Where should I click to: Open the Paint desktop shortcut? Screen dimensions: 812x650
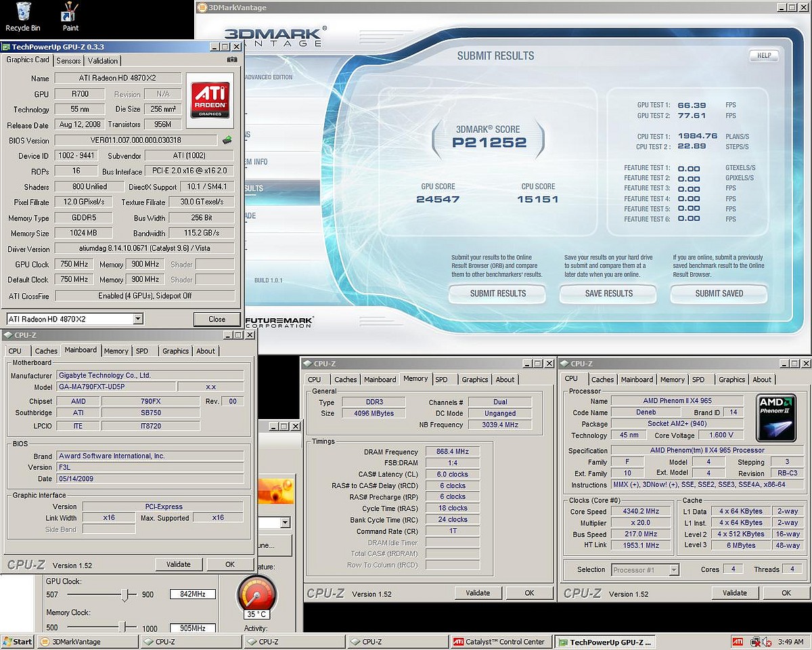pos(70,16)
